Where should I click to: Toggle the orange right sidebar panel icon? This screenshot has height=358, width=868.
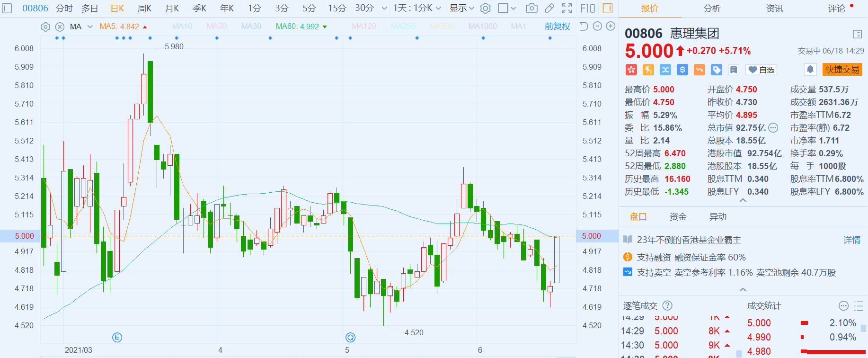(608, 9)
